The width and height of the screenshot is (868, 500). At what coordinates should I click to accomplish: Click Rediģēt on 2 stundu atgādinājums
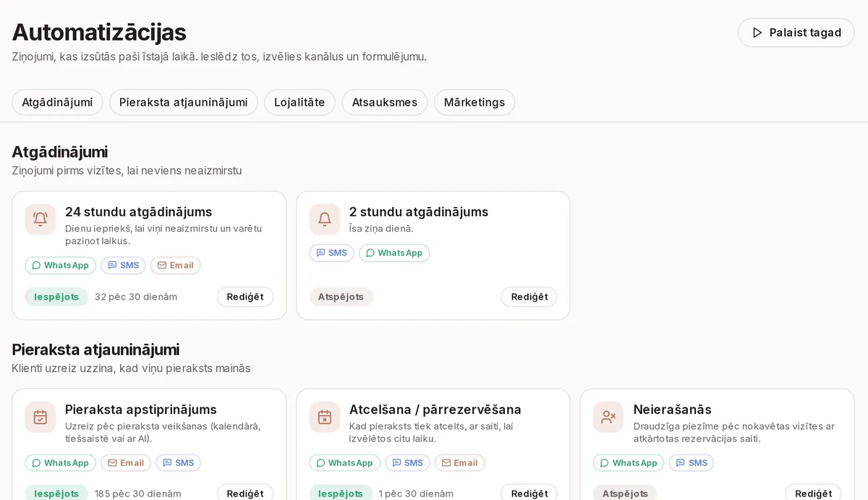[529, 297]
